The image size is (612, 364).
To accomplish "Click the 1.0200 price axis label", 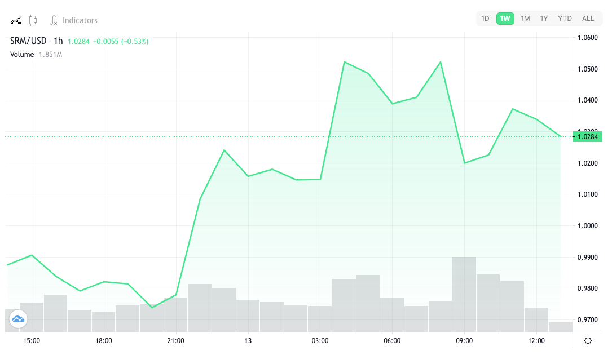I will [x=587, y=163].
